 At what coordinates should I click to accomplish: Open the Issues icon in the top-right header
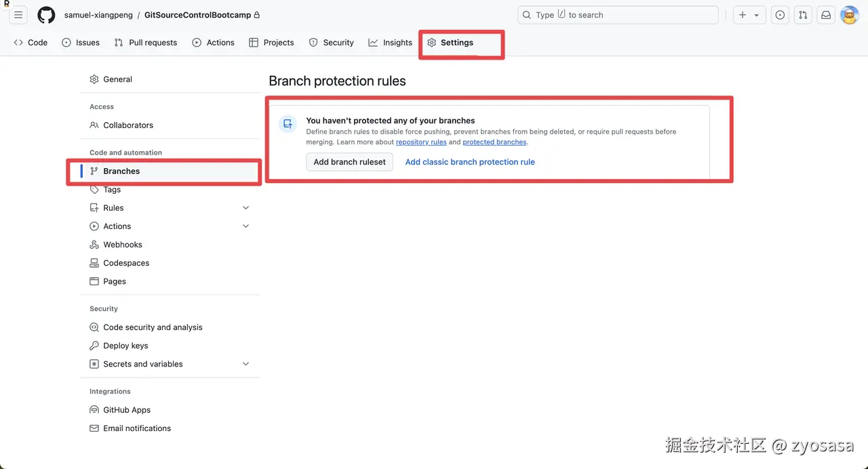pyautogui.click(x=780, y=15)
